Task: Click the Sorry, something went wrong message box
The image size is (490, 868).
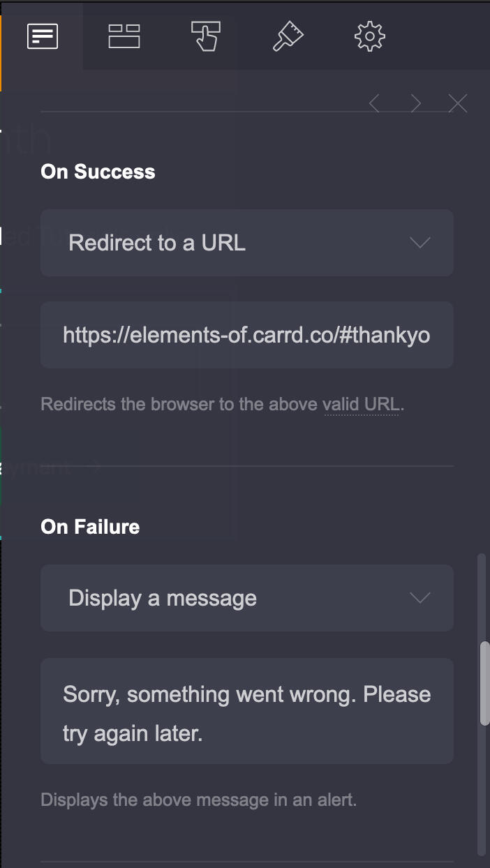Action: pyautogui.click(x=246, y=711)
